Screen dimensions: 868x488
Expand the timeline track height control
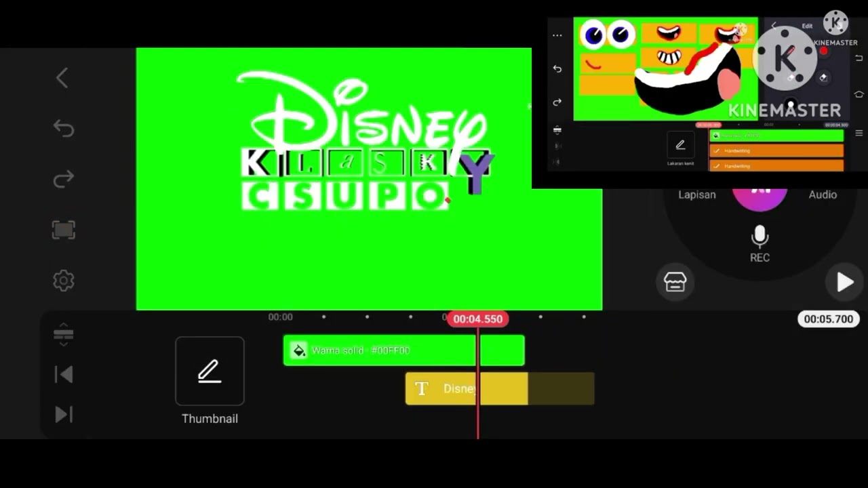tap(63, 335)
